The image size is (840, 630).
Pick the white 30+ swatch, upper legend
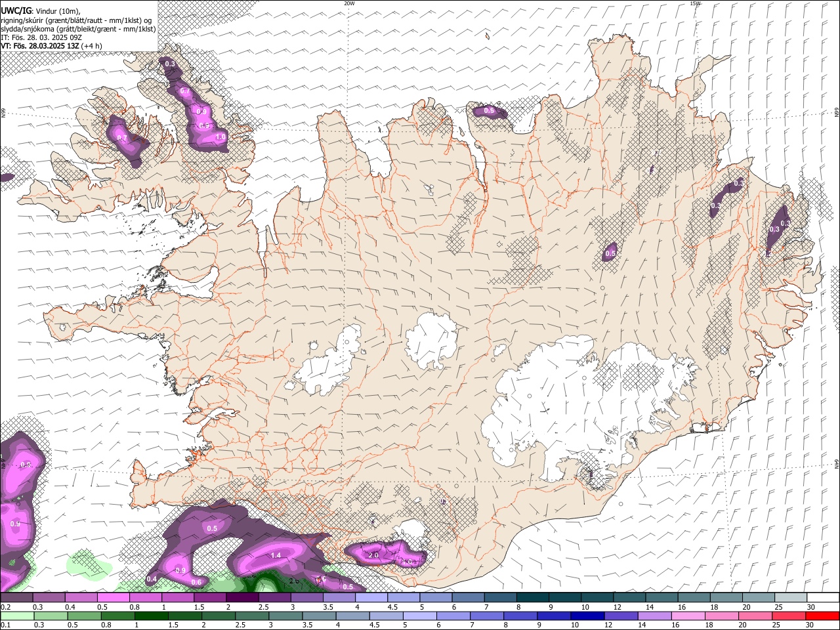click(824, 598)
